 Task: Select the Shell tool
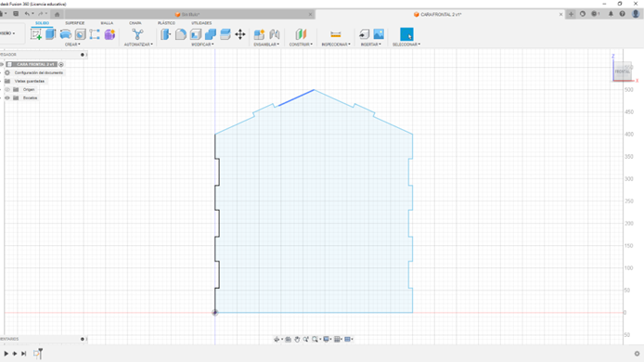coord(196,34)
